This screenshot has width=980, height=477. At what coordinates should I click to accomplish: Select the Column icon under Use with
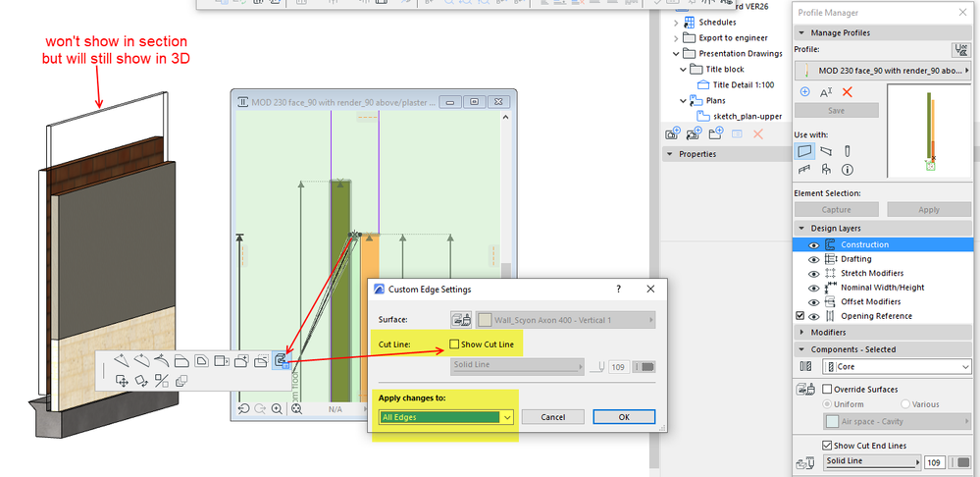tap(848, 151)
